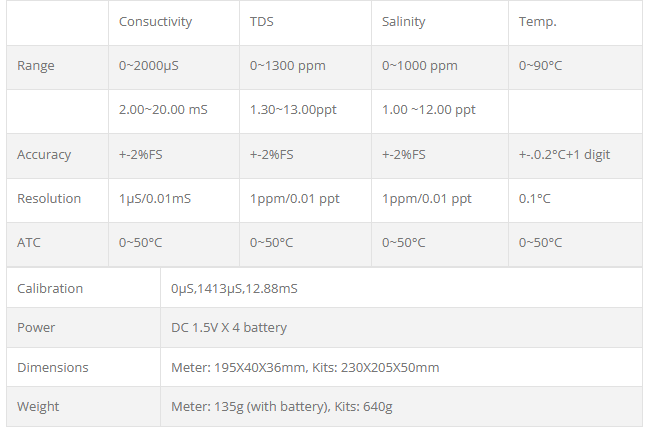Screen dimensions: 649x434
Task: Click the 0~1300 ppm TDS range
Action: coord(290,66)
